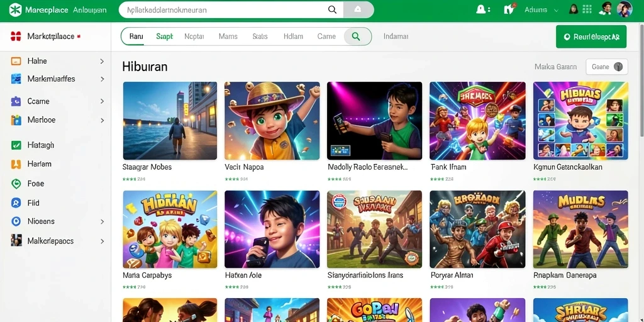Click the orange Harlam sidebar icon
The height and width of the screenshot is (322, 644).
(16, 164)
